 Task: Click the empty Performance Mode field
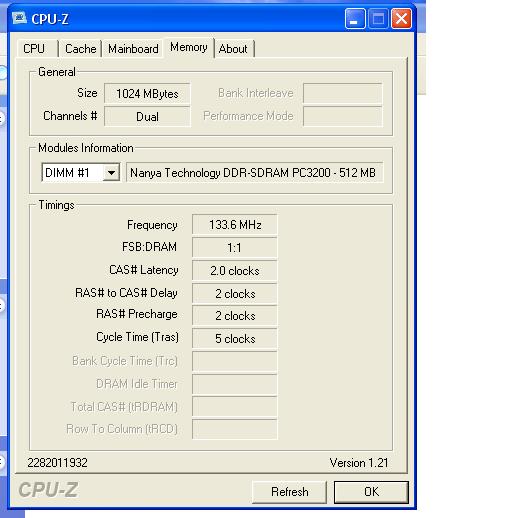(343, 117)
